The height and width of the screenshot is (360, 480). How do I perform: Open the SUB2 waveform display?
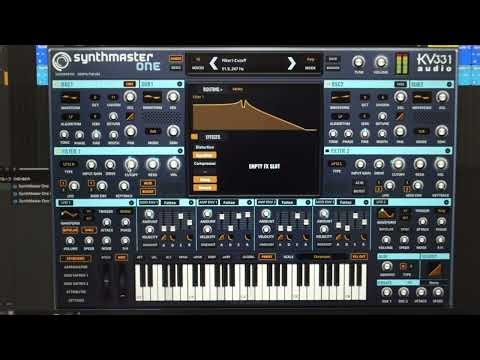tap(422, 98)
